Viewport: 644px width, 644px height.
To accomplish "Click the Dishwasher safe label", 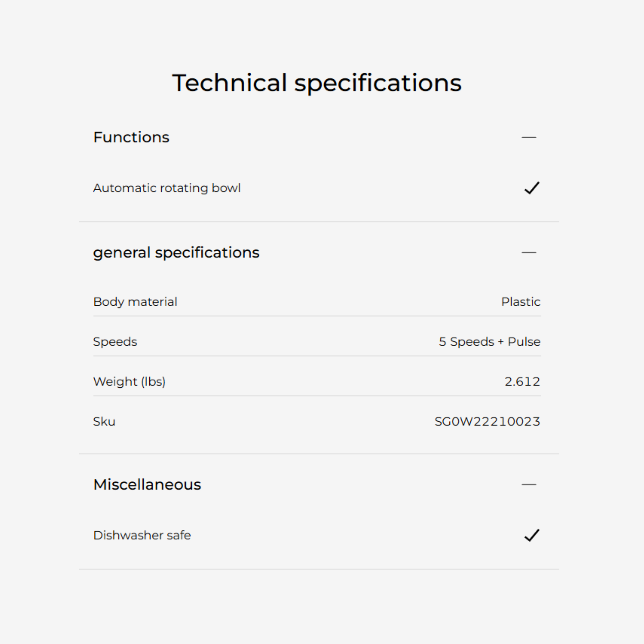I will point(142,535).
